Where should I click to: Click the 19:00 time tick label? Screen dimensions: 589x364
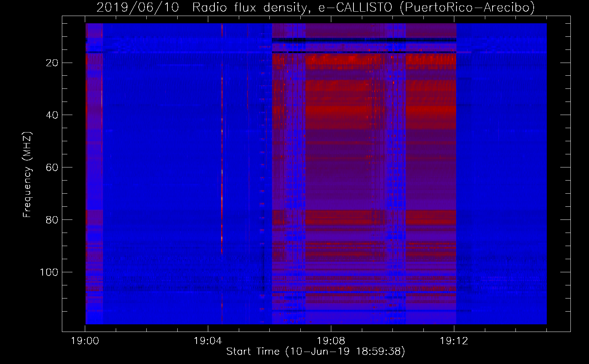(85, 341)
